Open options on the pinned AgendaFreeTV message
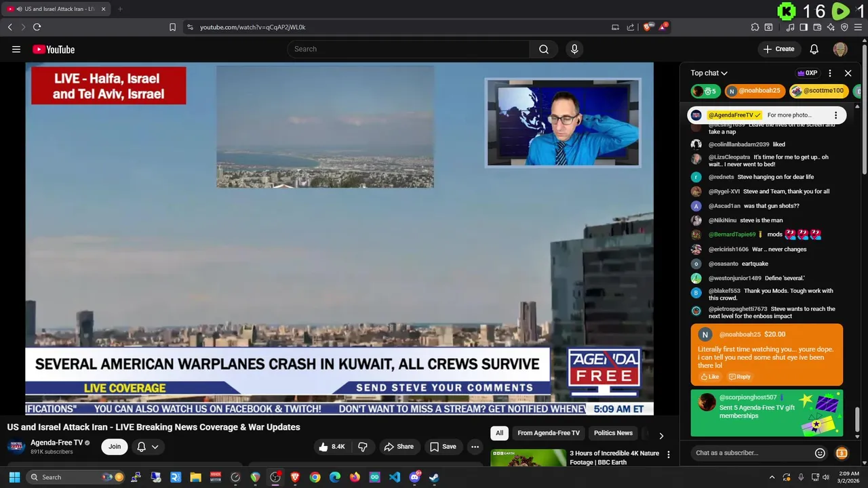This screenshot has width=868, height=488. (x=835, y=115)
